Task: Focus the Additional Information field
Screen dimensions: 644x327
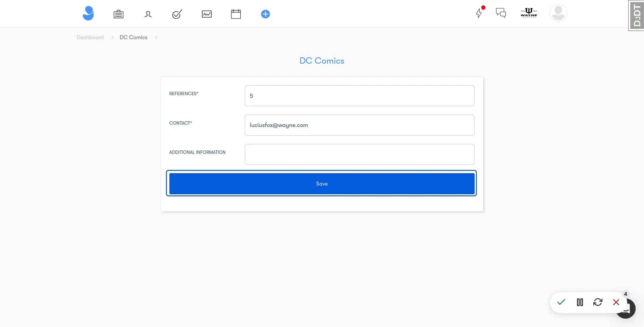Action: point(360,154)
